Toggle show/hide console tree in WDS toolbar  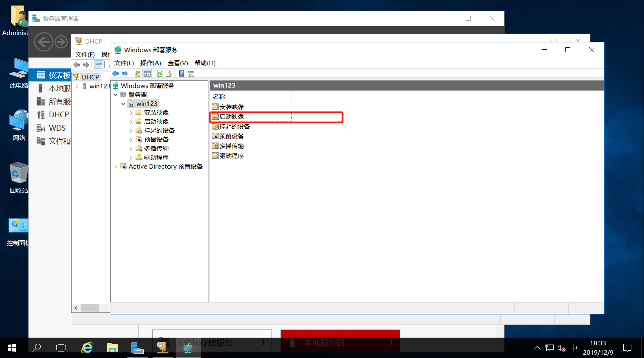click(147, 74)
